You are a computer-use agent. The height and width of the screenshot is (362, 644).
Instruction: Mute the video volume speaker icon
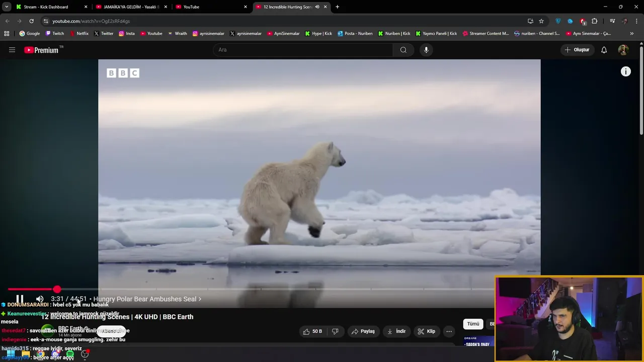click(40, 299)
